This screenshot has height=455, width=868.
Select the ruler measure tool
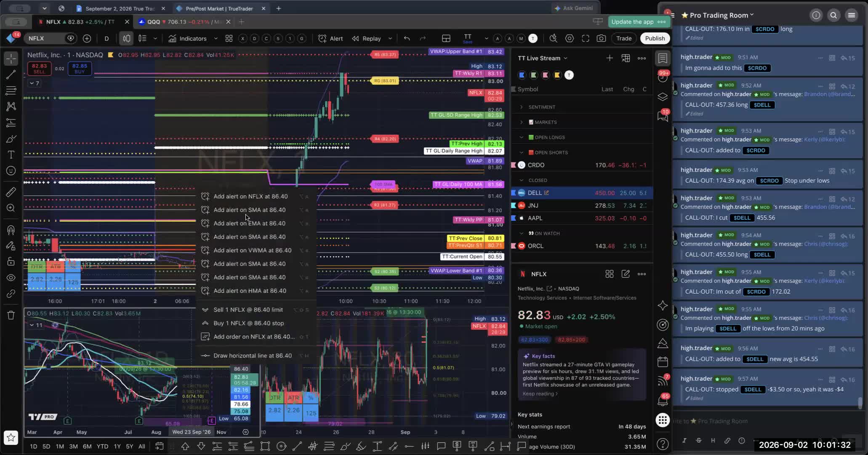click(11, 192)
